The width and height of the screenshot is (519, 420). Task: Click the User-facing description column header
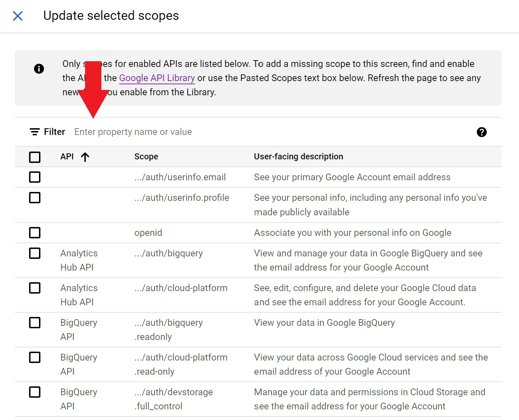[298, 157]
